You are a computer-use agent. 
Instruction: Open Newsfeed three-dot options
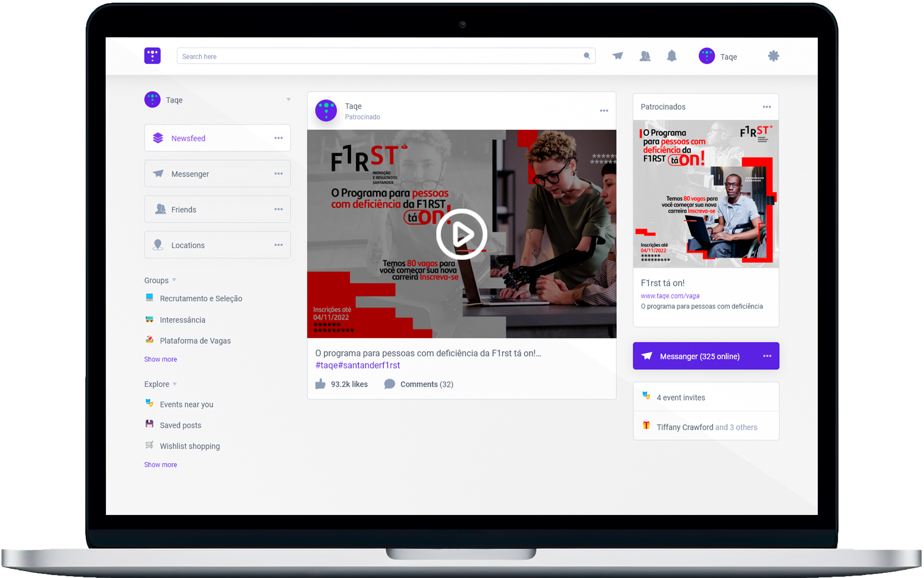pyautogui.click(x=279, y=138)
